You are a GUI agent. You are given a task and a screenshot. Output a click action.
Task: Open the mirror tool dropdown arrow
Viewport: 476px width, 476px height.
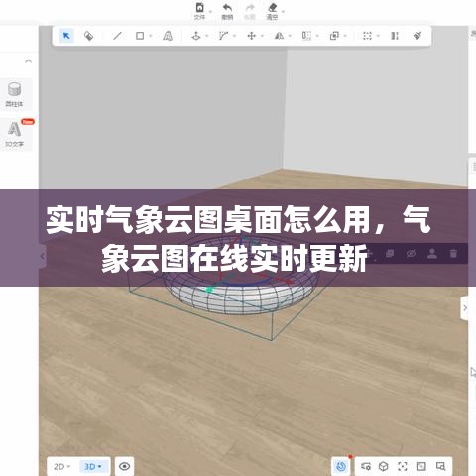tap(290, 36)
